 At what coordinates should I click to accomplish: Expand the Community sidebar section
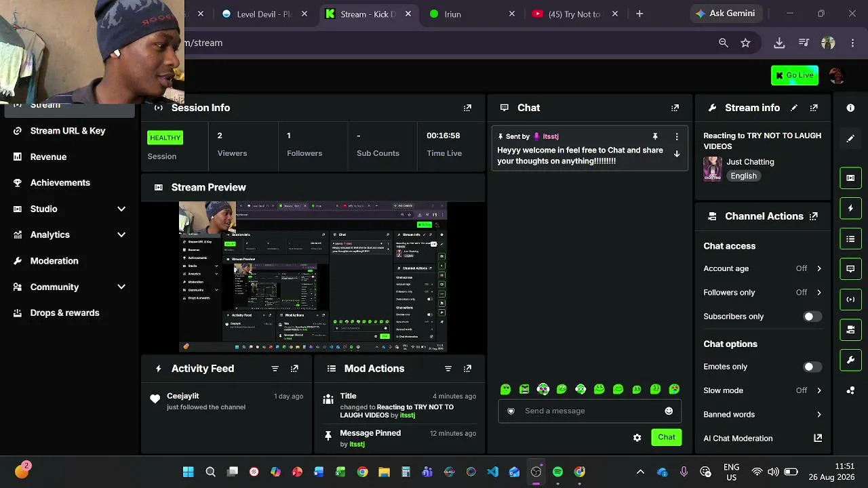click(x=121, y=287)
